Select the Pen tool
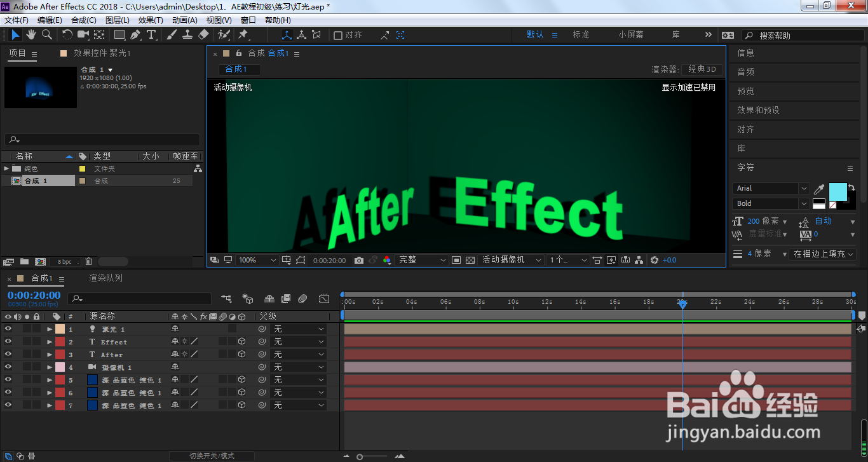 click(135, 34)
